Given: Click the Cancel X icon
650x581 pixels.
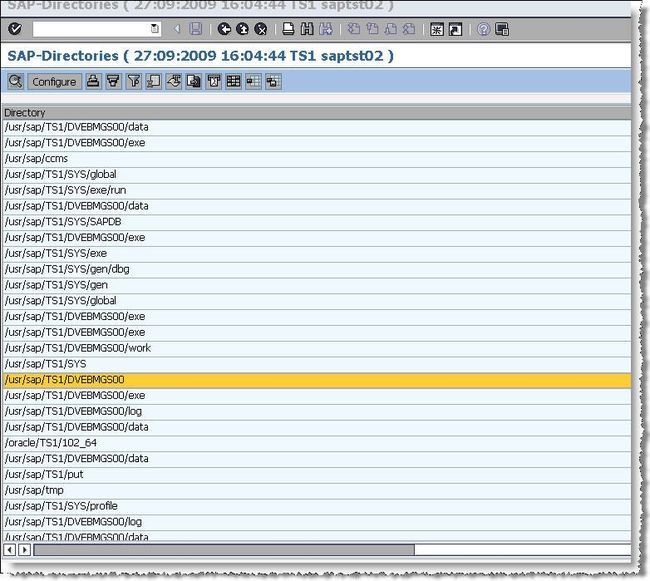Looking at the screenshot, I should [261, 29].
